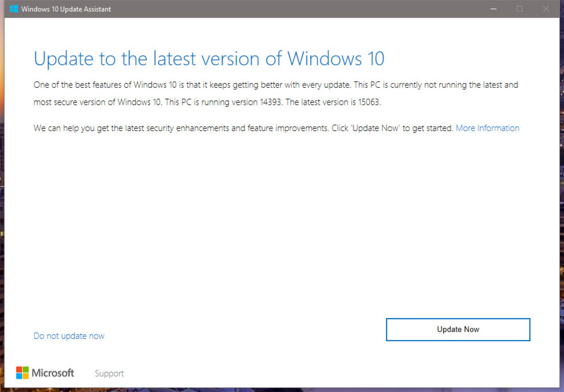
Task: Click the Update Now button
Action: tap(458, 329)
